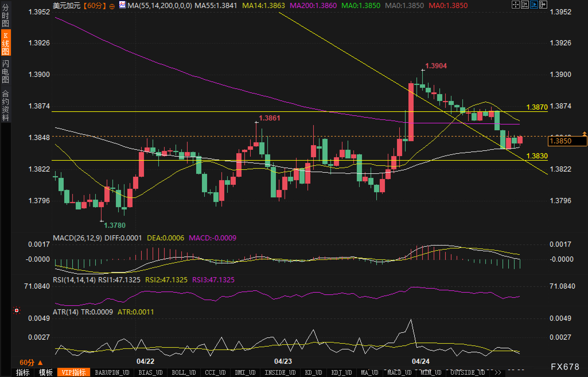Viewport: 588px width, 377px height.
Task: Click the shift-chart-right arrow icon
Action: (543, 5)
